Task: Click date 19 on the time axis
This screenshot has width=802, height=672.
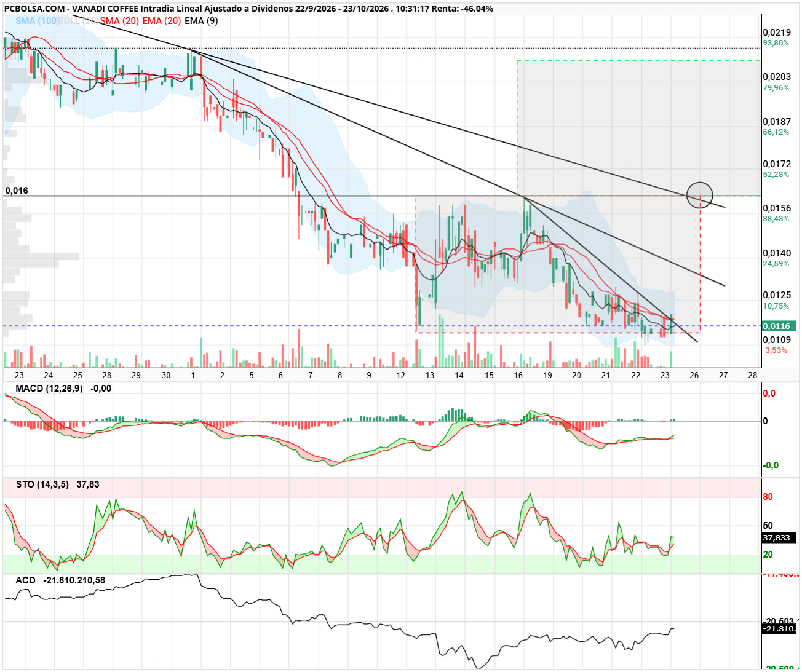Action: click(547, 375)
